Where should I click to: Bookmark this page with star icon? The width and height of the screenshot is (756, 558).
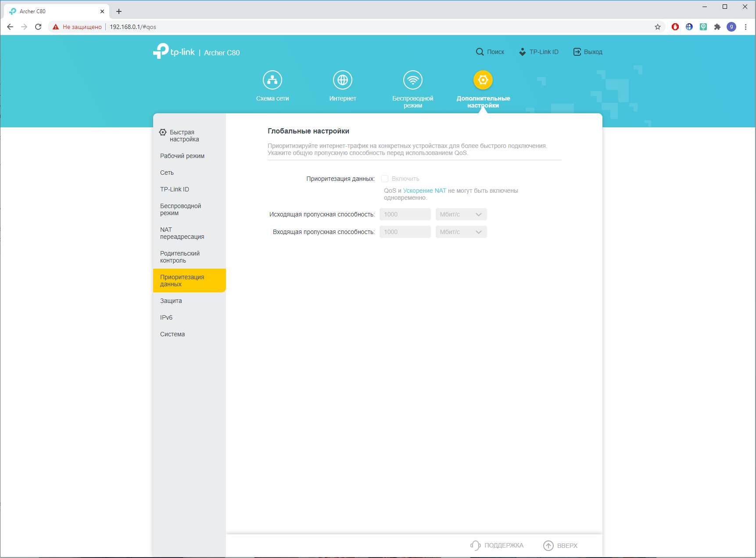coord(658,27)
